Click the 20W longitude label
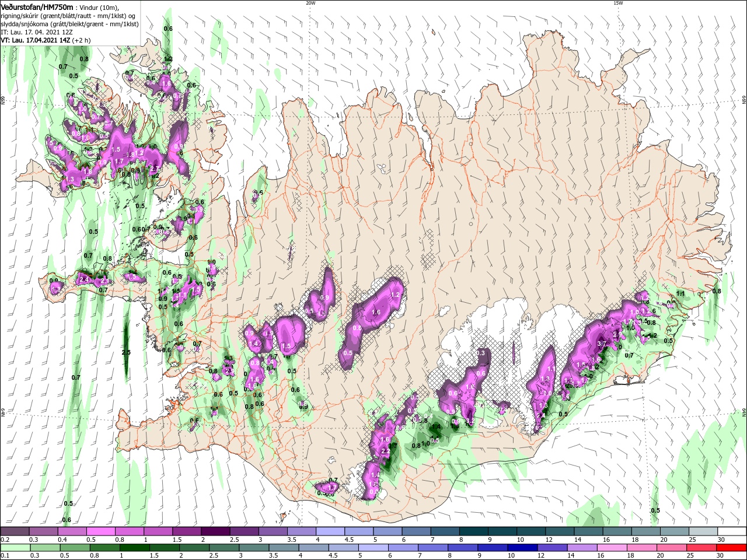 coord(310,3)
